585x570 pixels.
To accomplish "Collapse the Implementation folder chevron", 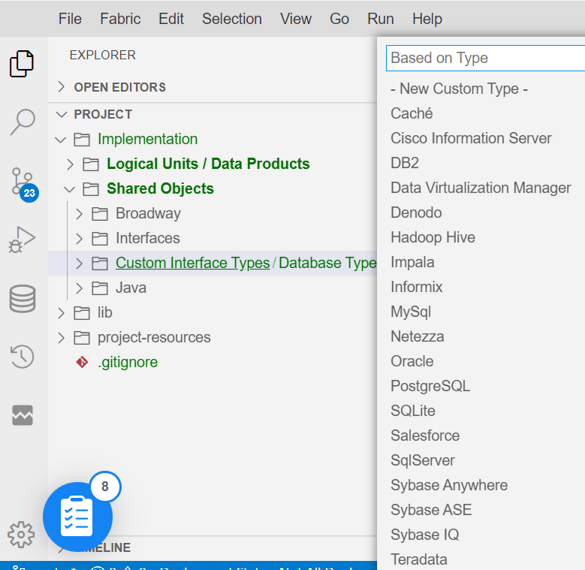I will pos(60,140).
